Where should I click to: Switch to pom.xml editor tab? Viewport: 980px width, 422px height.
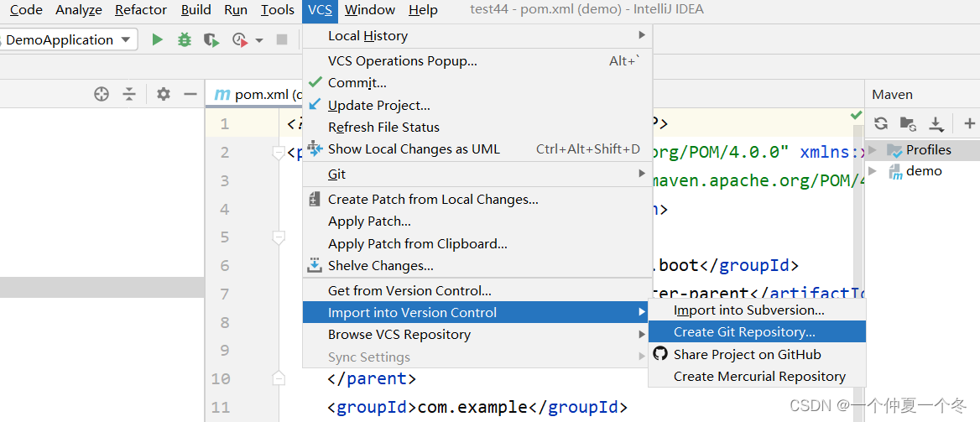255,95
